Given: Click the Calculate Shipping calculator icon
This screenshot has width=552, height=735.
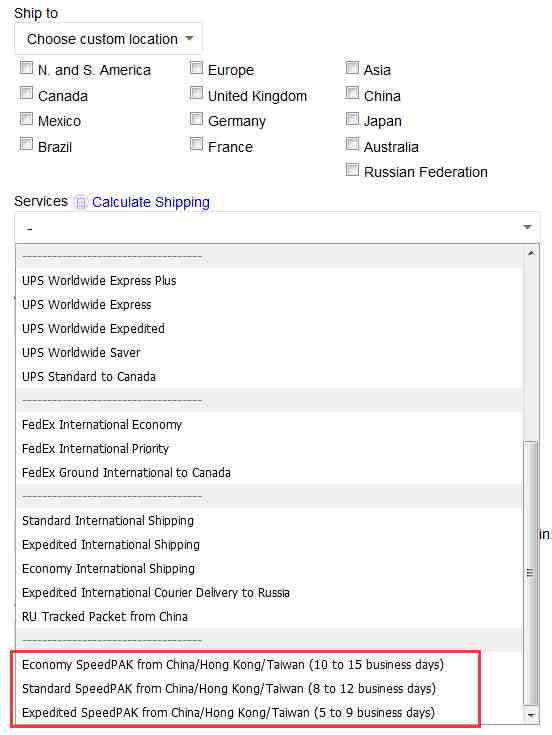Looking at the screenshot, I should pyautogui.click(x=81, y=202).
